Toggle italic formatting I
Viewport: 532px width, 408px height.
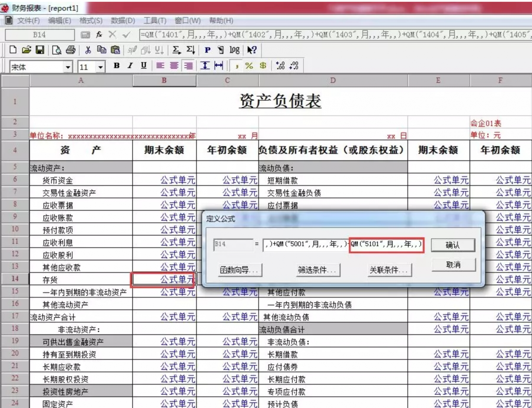(x=130, y=66)
